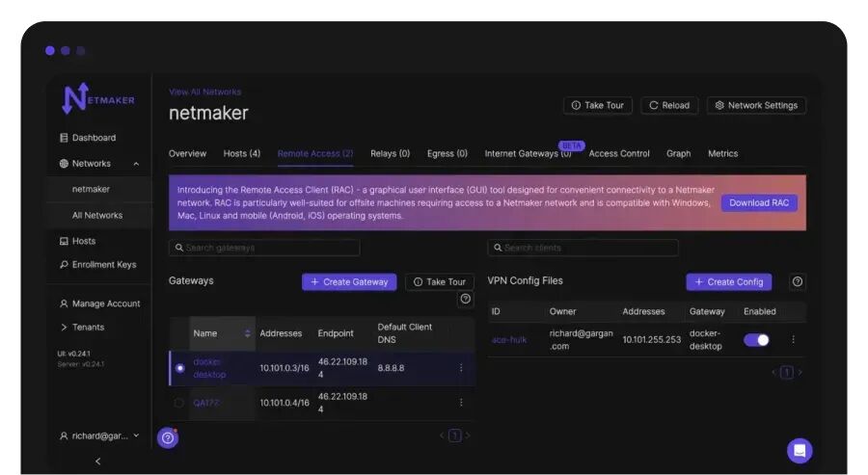This screenshot has width=868, height=475.
Task: Click the UI v0.24.1 version text
Action: point(73,354)
